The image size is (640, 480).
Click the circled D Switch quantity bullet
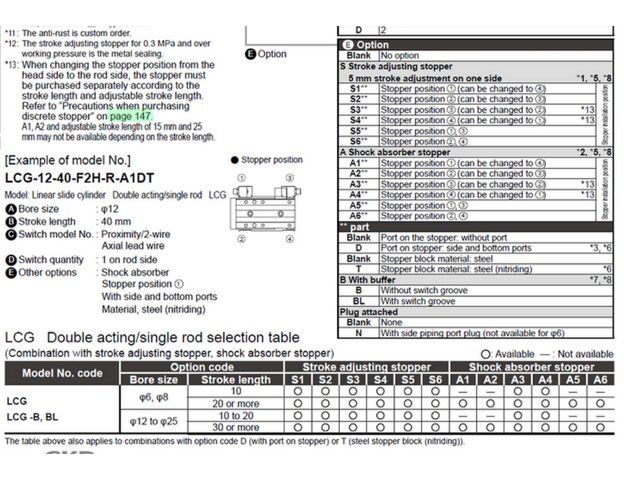coord(11,260)
